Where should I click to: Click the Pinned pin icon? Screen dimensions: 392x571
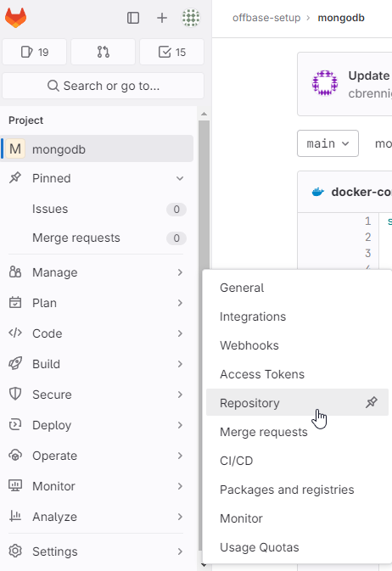tap(15, 178)
